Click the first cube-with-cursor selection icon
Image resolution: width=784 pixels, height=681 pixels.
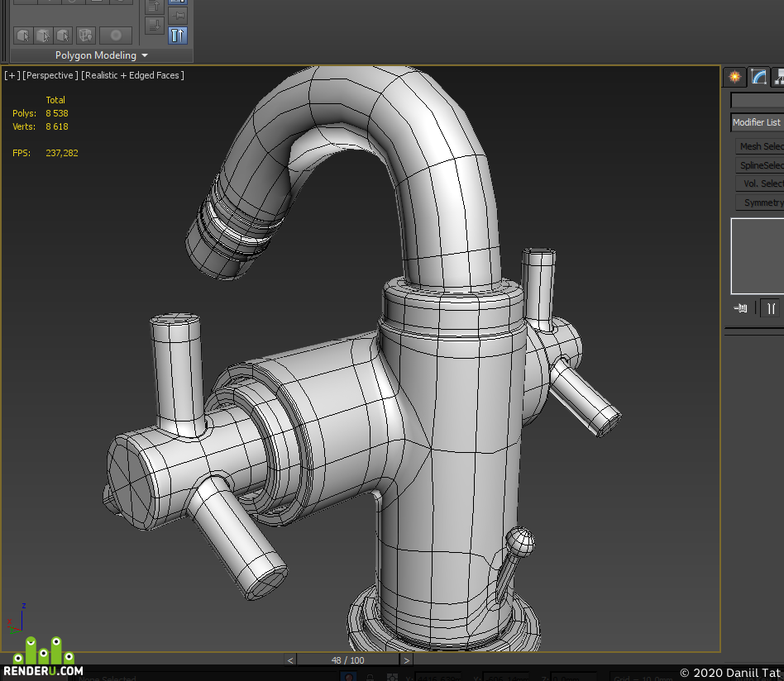(x=23, y=36)
